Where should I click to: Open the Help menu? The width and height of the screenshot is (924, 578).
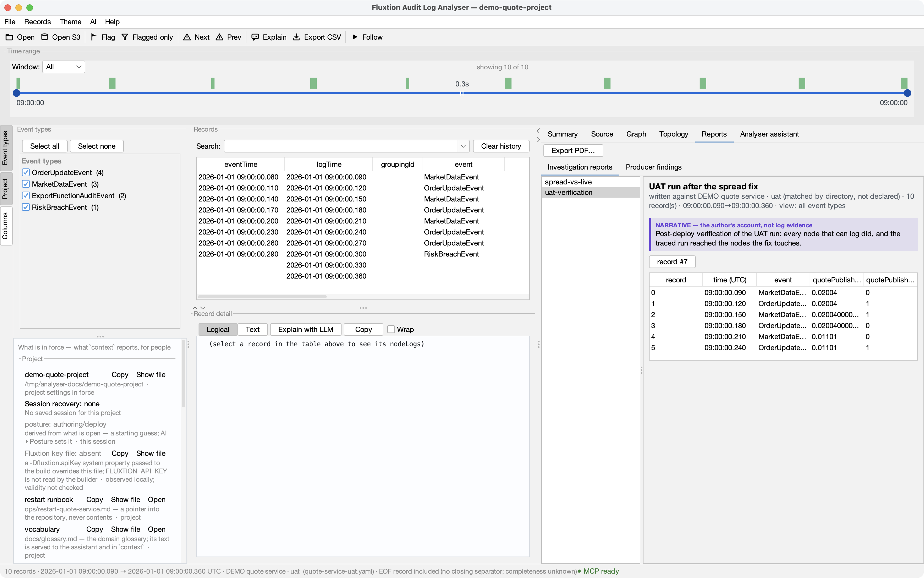tap(112, 22)
